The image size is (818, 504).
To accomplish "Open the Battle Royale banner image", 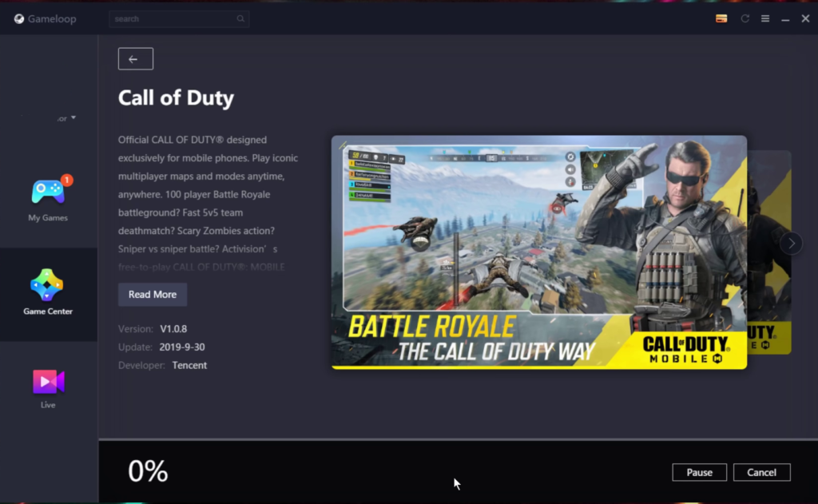I will [539, 252].
